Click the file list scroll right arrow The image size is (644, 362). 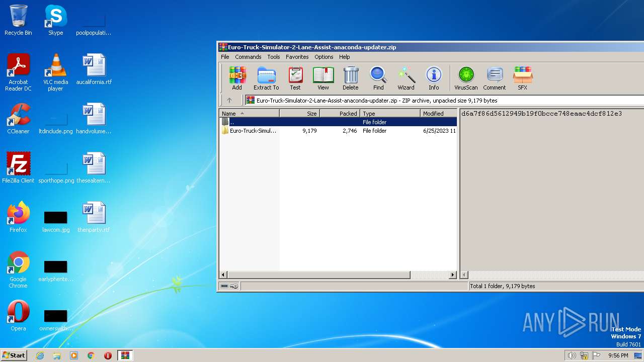453,275
